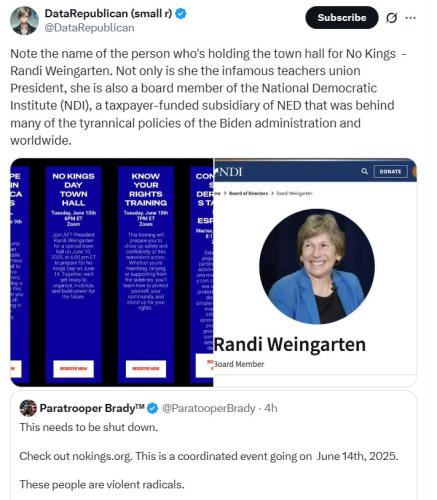The image size is (437, 500).
Task: Open the No Kings Day Town Hall card
Action: tap(73, 274)
